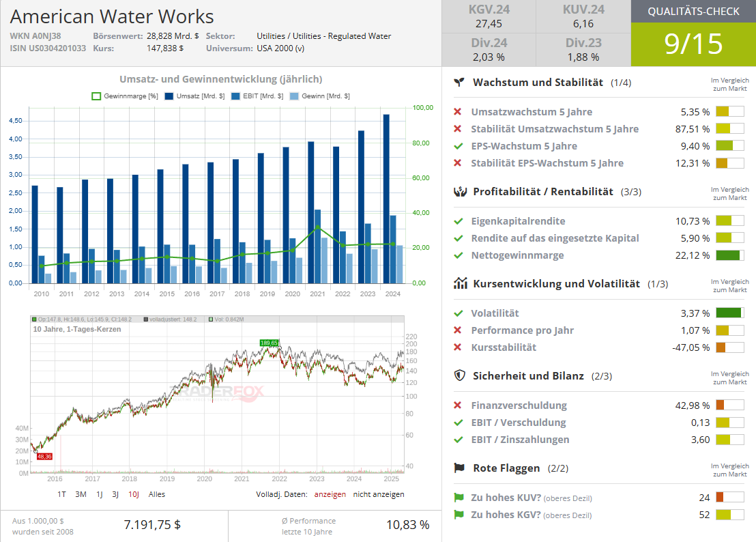Click the red X next to Stabilität EPS-Wachstum 5 Jahre
The image size is (756, 542).
click(x=458, y=163)
